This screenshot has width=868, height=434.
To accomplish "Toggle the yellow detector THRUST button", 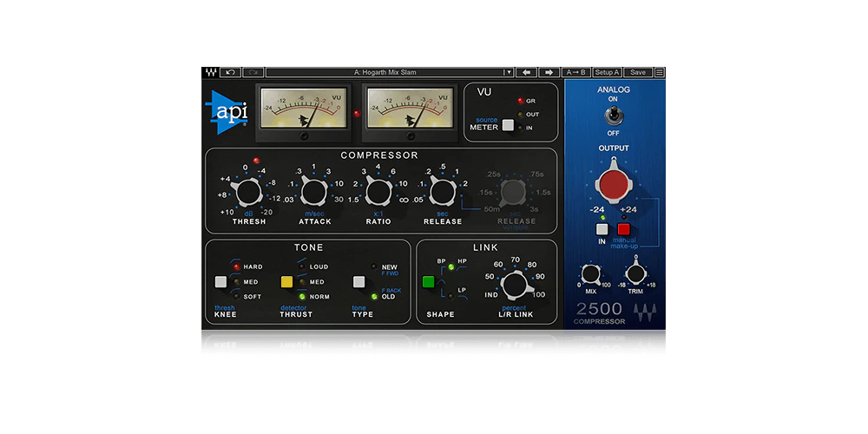I will [x=286, y=282].
